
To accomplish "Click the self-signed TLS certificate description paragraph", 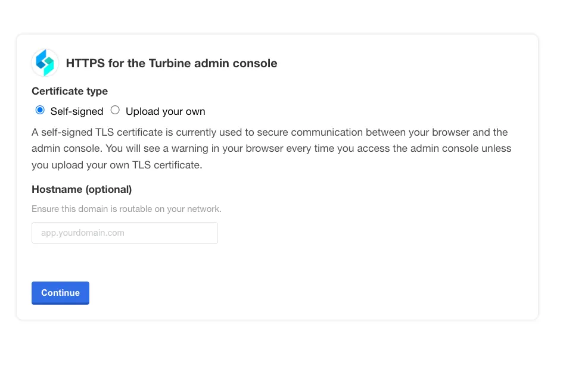I will 272,149.
